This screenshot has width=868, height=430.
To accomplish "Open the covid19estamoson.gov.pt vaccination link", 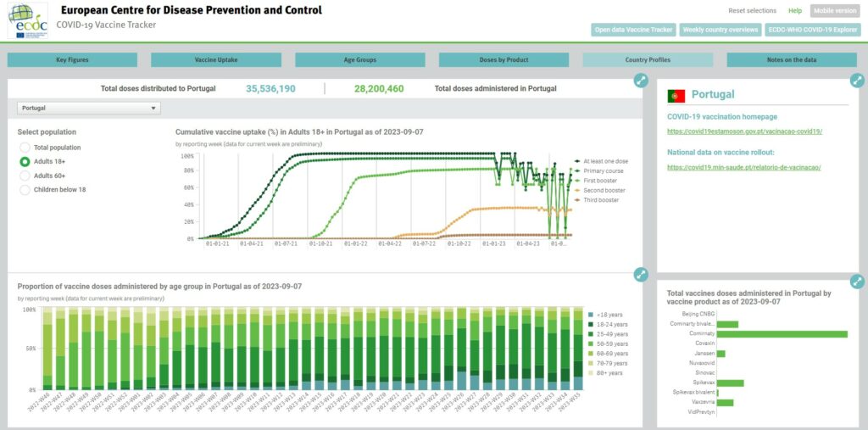I will (744, 132).
